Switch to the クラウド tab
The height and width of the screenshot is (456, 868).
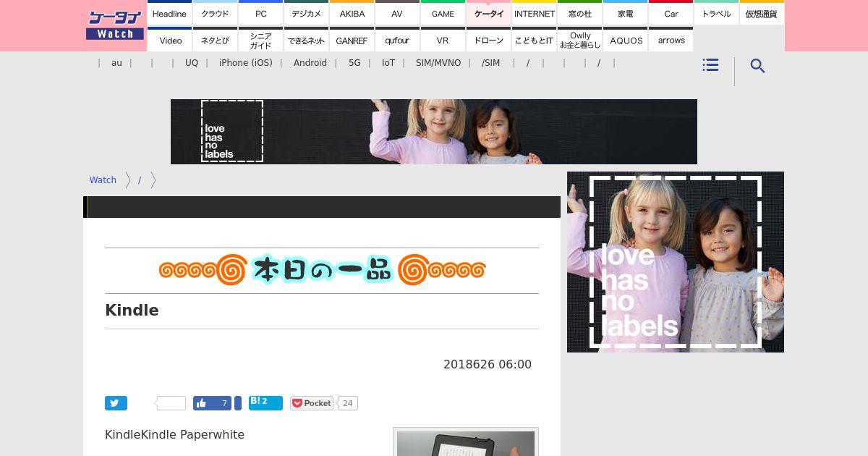pos(215,12)
